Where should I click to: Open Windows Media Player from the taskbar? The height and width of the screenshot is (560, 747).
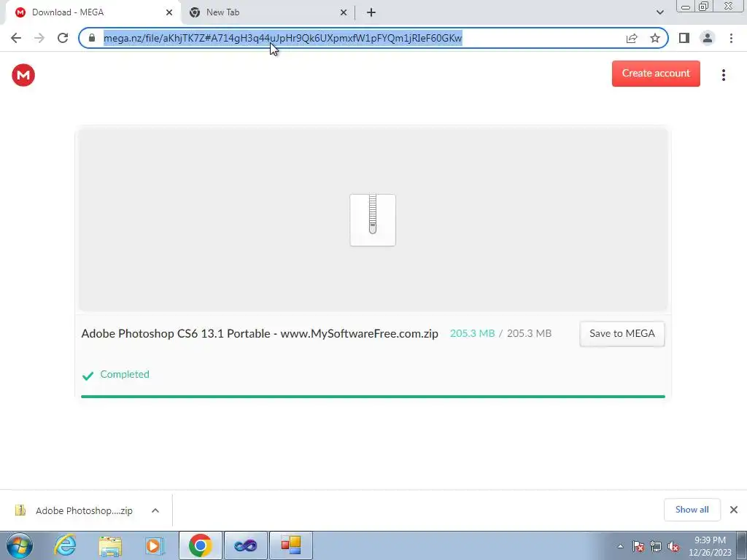[154, 545]
